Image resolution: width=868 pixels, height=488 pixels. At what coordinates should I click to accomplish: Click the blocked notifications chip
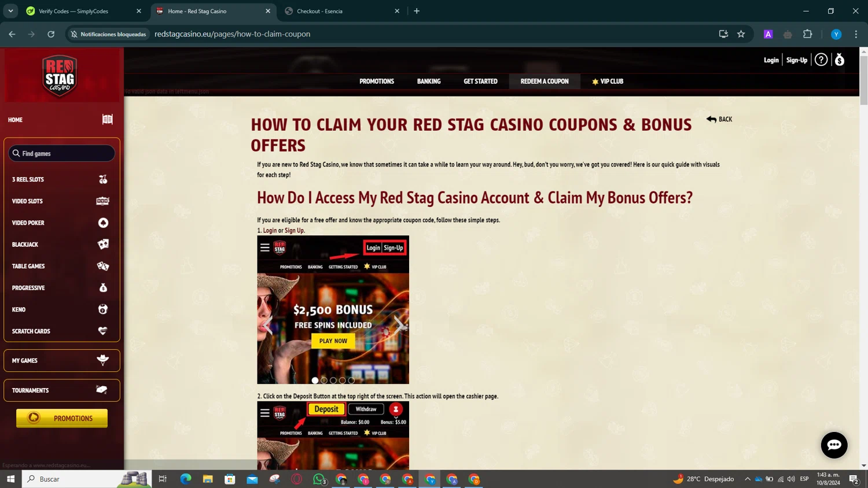(x=108, y=34)
